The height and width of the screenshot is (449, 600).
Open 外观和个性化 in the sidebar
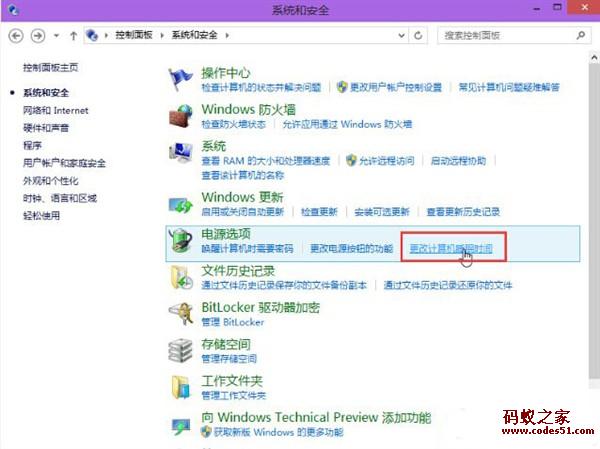click(51, 181)
